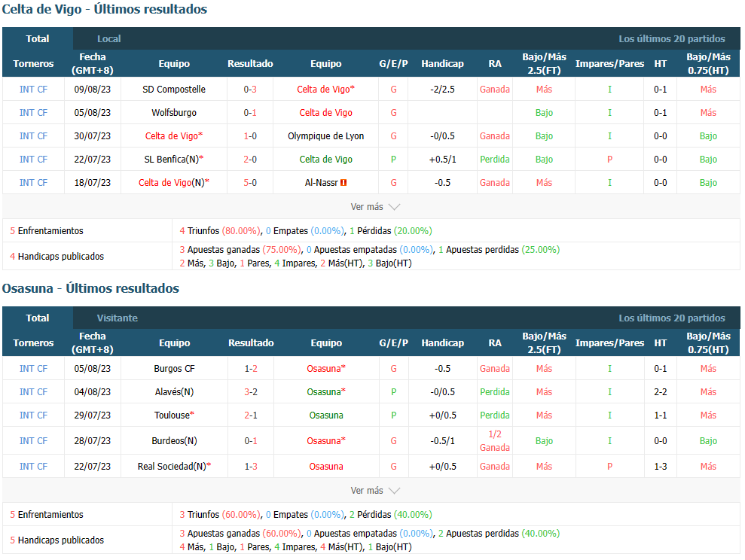Open INT CF link for Alavés match
This screenshot has height=560, width=745.
coord(33,392)
